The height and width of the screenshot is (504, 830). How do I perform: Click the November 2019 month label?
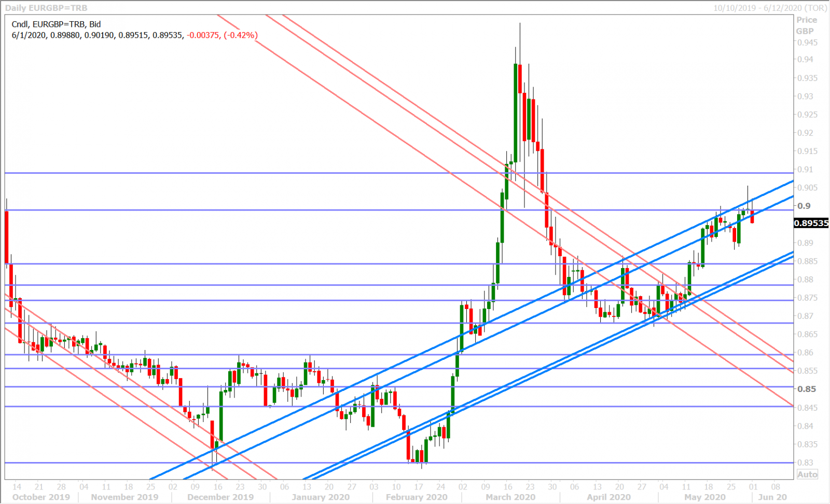pyautogui.click(x=125, y=497)
